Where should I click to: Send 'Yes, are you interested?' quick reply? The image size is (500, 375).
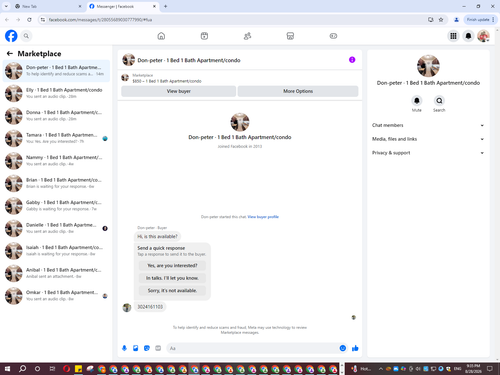pos(172,266)
